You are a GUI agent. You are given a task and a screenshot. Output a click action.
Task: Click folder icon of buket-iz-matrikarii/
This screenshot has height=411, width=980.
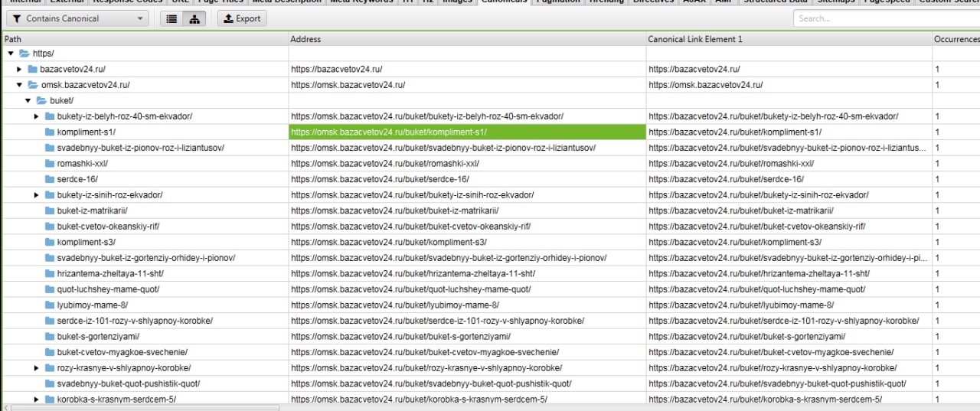coord(50,210)
